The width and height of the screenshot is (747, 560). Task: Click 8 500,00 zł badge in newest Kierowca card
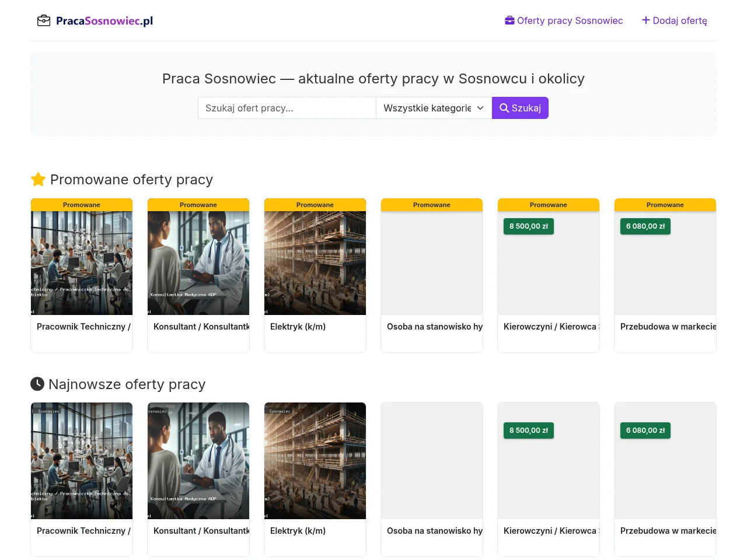pyautogui.click(x=529, y=430)
